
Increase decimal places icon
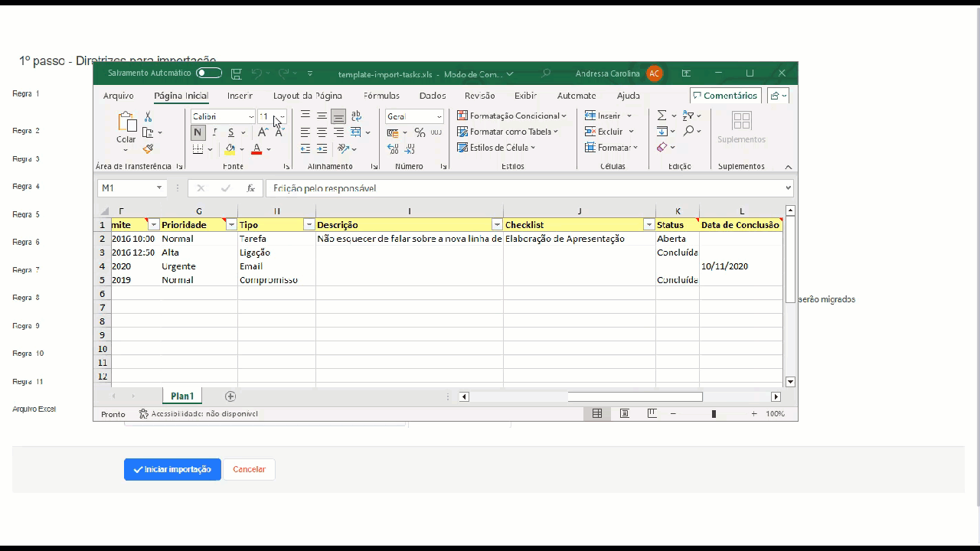click(x=393, y=149)
